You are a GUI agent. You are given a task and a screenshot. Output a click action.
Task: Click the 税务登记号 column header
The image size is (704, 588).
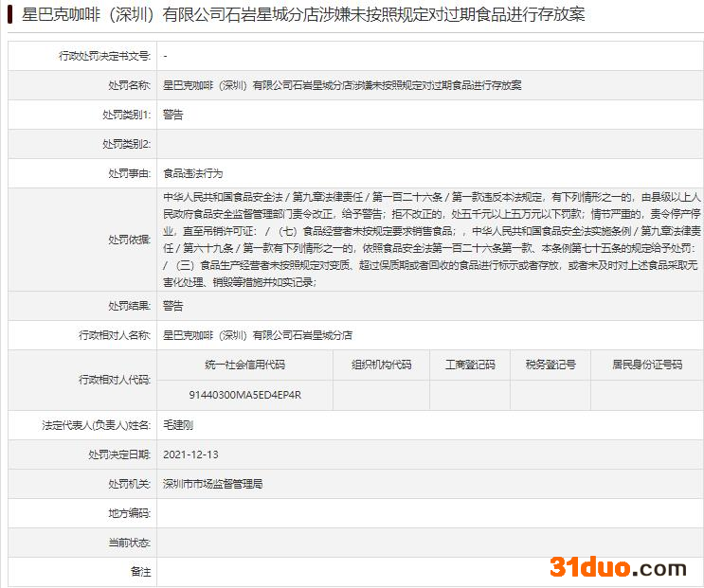[551, 365]
